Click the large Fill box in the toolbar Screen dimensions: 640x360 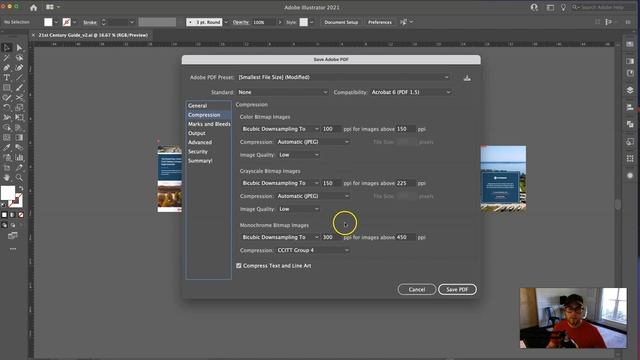pyautogui.click(x=8, y=193)
